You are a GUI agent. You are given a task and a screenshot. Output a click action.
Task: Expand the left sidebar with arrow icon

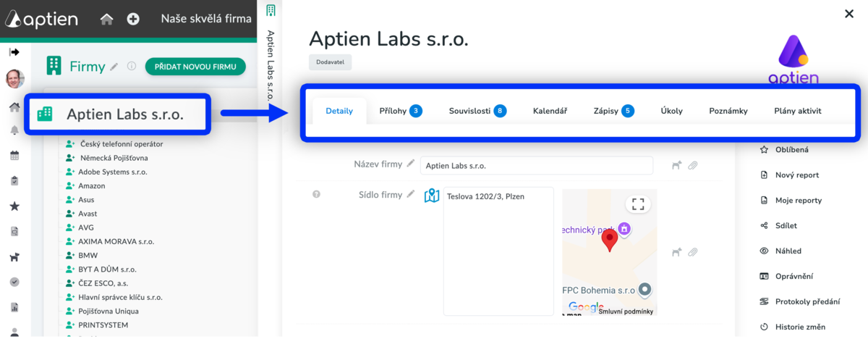[x=14, y=52]
